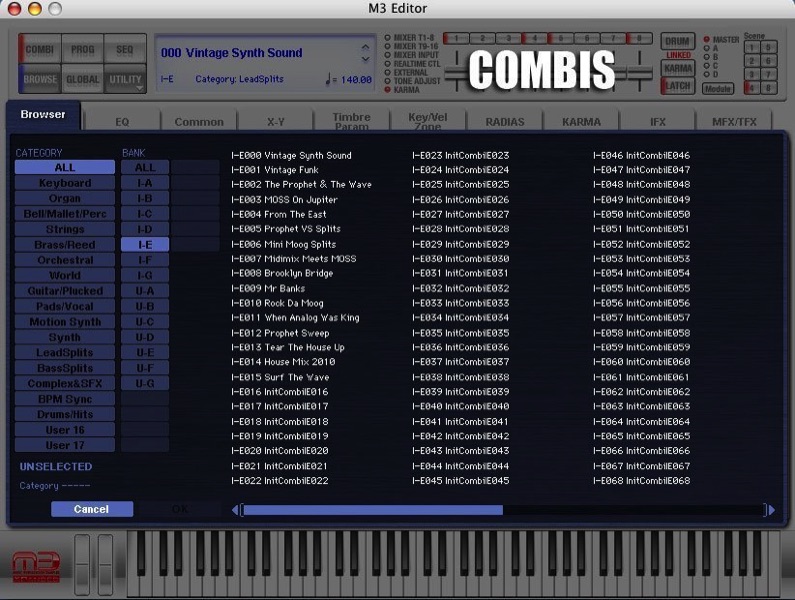This screenshot has width=795, height=600.
Task: Open the UTILITY dropdown menu
Action: click(x=125, y=79)
